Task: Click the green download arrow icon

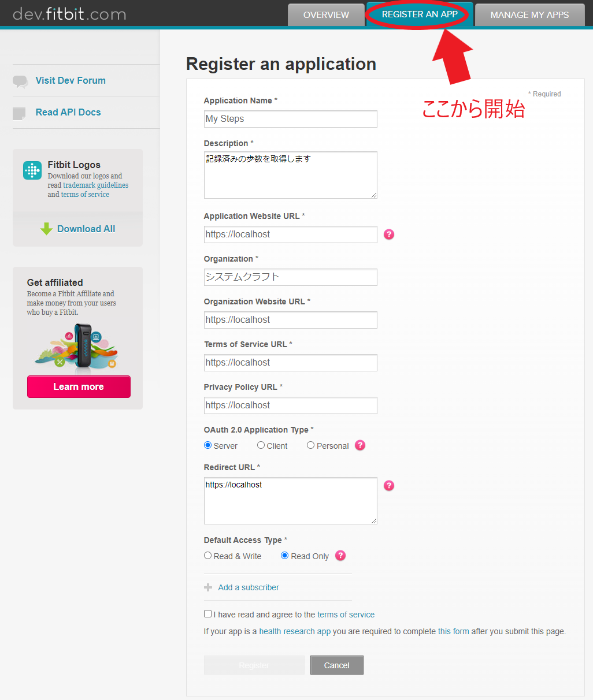Action: [x=46, y=229]
